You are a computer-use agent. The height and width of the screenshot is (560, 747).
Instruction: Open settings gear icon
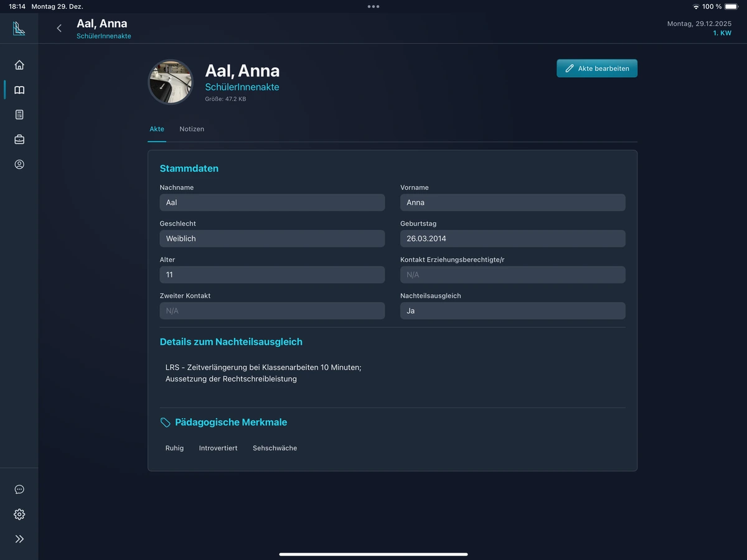(19, 514)
